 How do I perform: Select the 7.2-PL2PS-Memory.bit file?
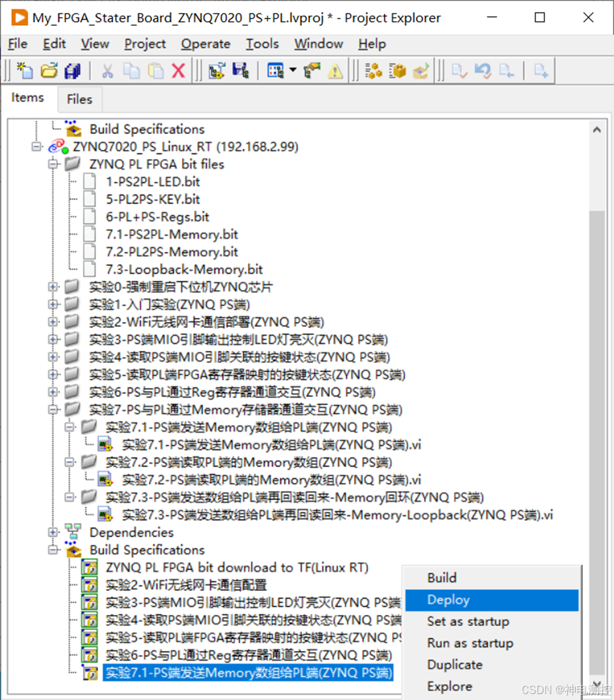coord(171,252)
